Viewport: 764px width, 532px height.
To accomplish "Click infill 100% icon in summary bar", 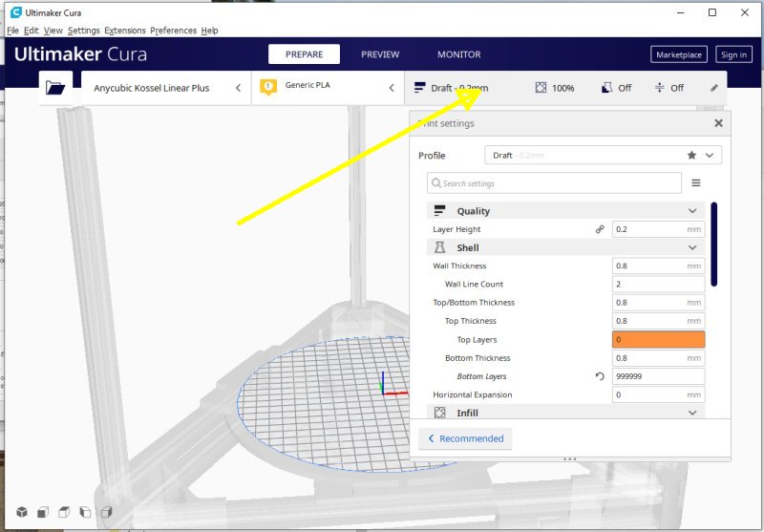I will [x=541, y=88].
